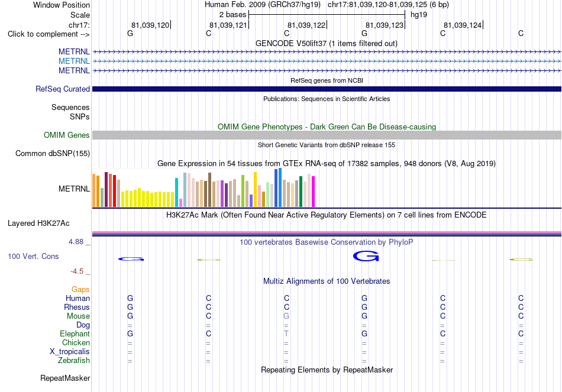Click 'Multiz Alignments of 100 Vertebrates' title
Viewport: 562px width, 392px height.
click(327, 281)
